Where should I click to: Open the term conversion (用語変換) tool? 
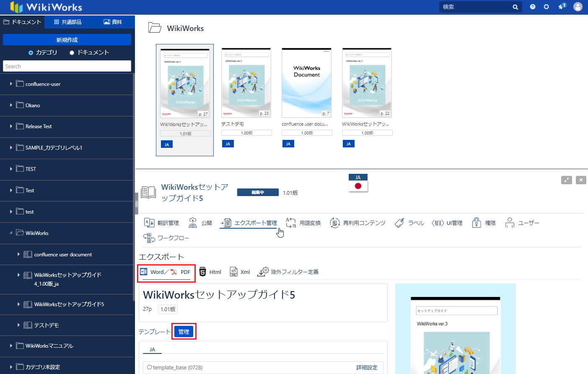[291, 223]
